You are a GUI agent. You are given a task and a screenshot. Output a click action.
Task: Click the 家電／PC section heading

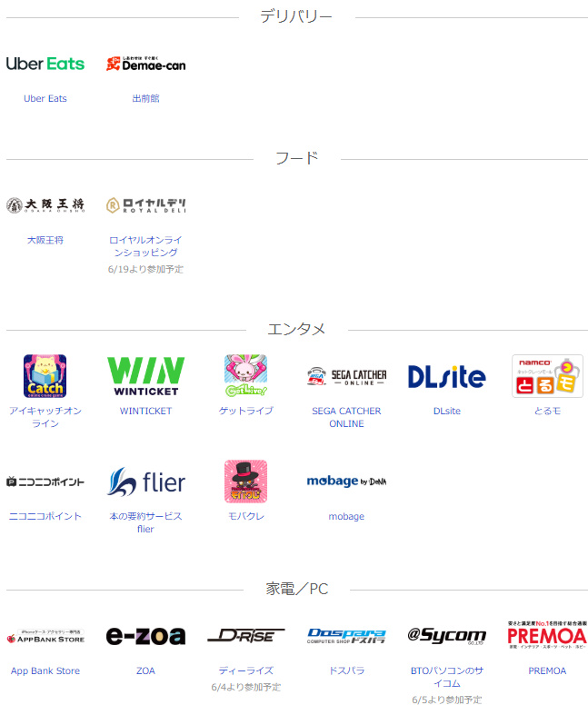(297, 589)
